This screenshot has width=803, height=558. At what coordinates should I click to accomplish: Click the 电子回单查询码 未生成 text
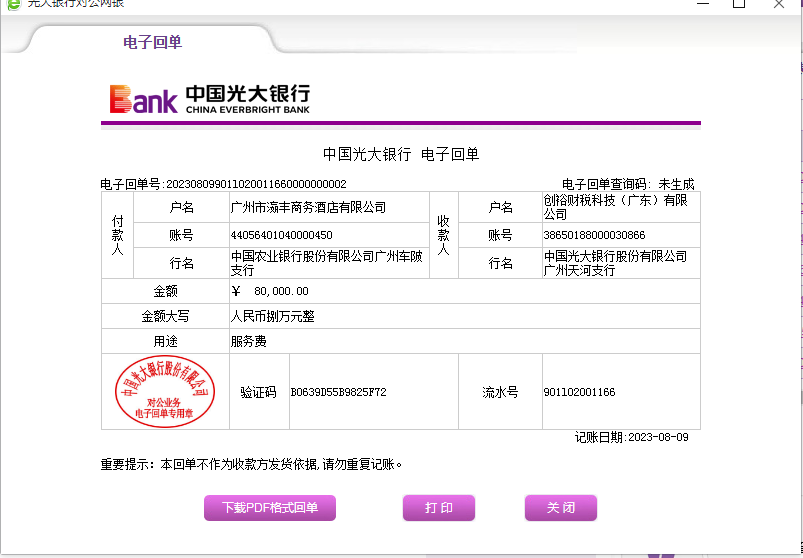tap(628, 184)
